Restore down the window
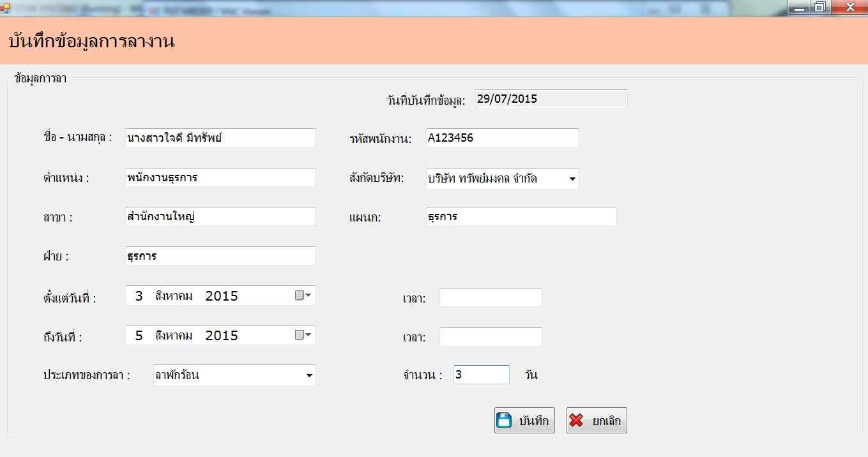 (x=819, y=7)
